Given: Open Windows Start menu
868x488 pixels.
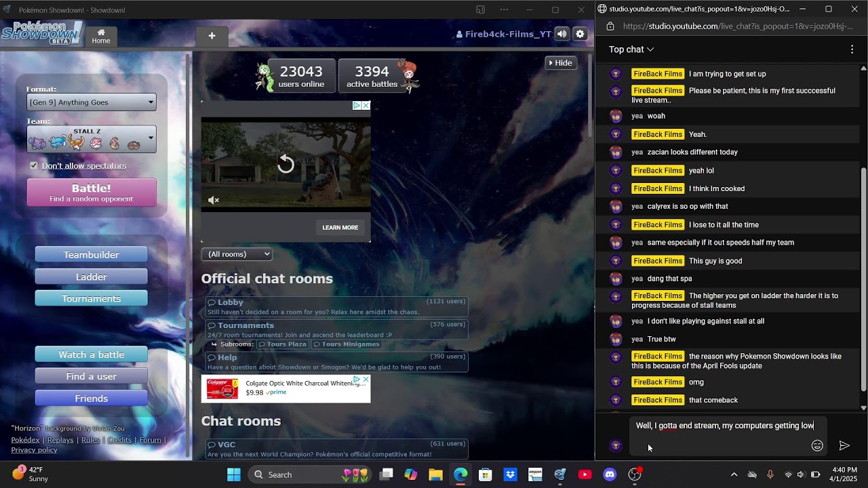Looking at the screenshot, I should (x=233, y=474).
